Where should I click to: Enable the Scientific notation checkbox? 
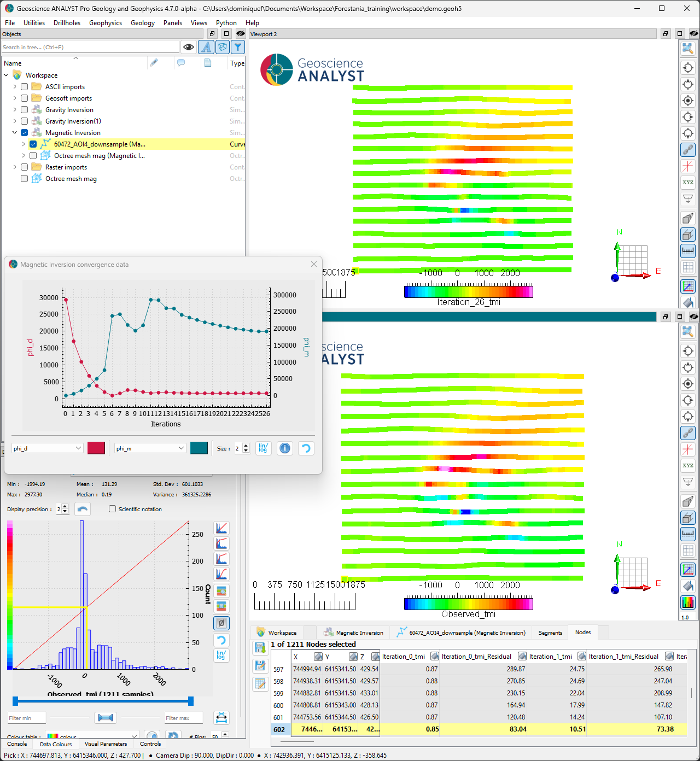pos(113,509)
